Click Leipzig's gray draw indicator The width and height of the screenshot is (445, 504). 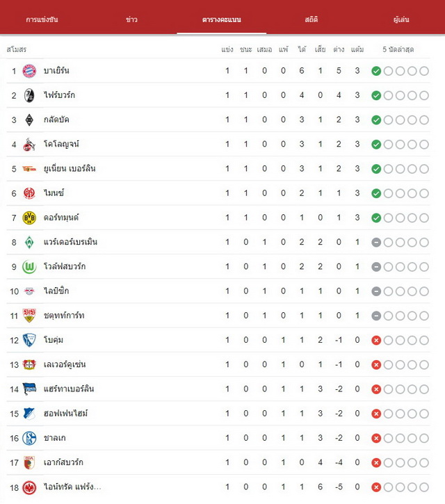coord(376,291)
